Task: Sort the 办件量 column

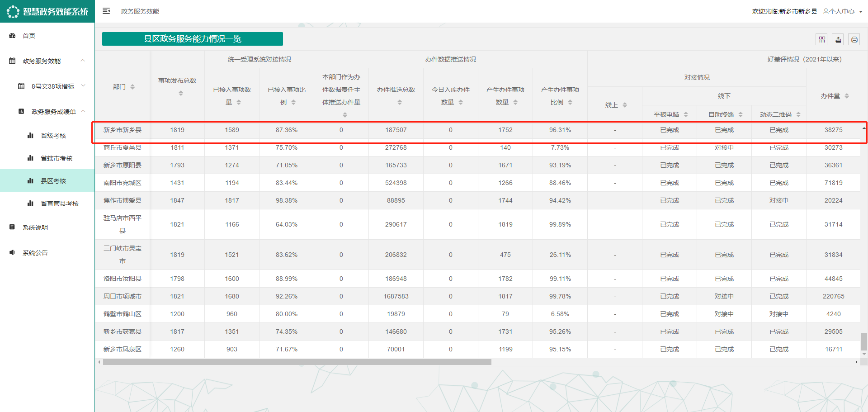Action: tap(847, 96)
